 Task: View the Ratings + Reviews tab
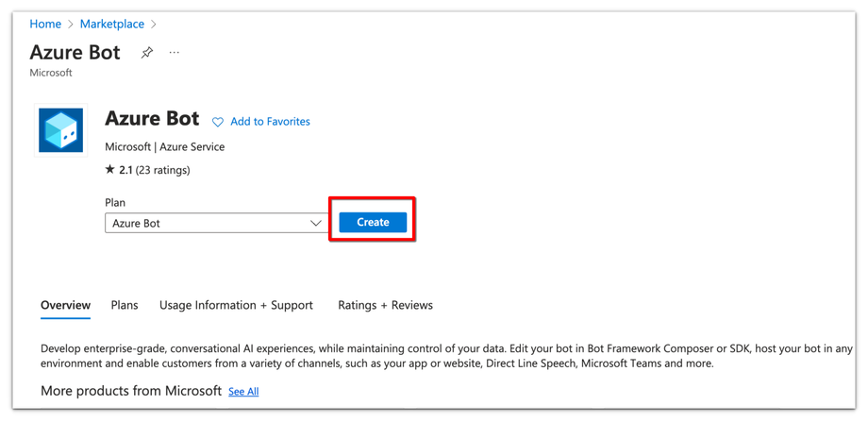coord(385,305)
